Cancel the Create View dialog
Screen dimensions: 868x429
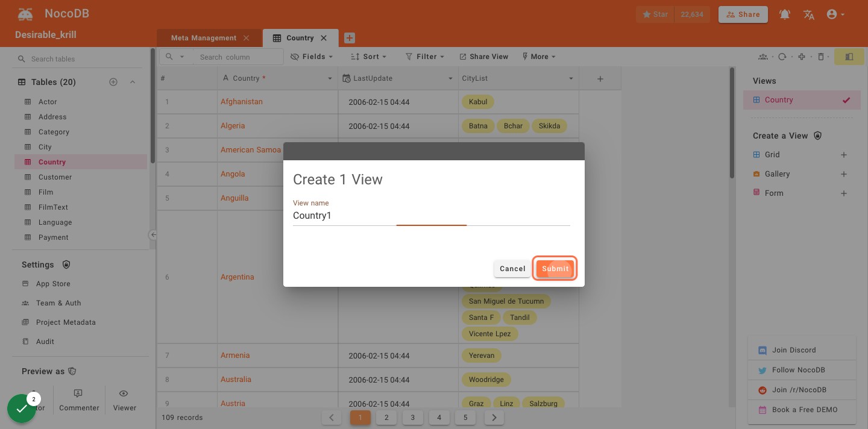click(512, 269)
